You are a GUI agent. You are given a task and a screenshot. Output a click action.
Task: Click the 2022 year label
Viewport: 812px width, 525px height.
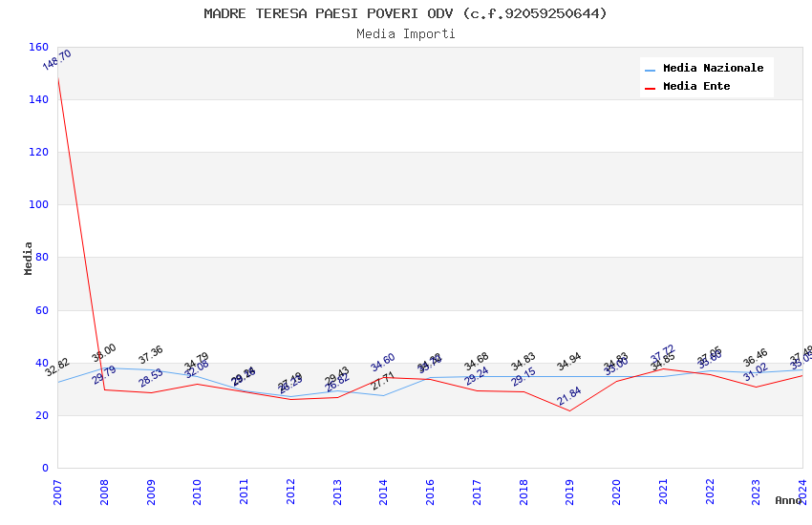(710, 492)
